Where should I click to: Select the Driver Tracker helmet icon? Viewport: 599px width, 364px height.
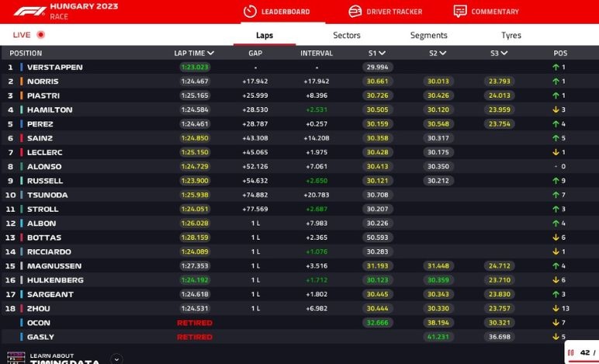click(355, 12)
